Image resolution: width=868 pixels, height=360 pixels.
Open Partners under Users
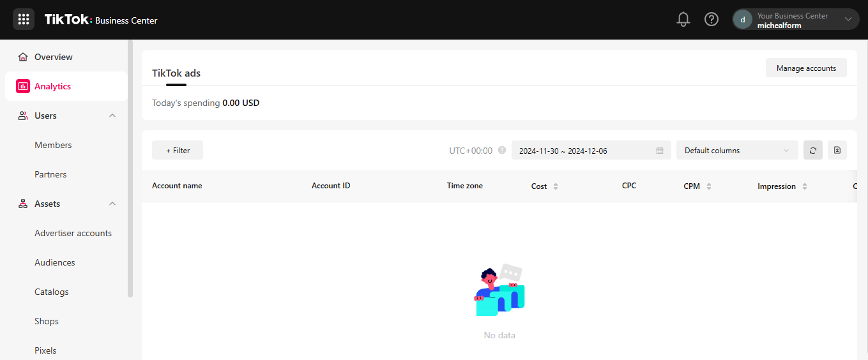click(x=50, y=174)
